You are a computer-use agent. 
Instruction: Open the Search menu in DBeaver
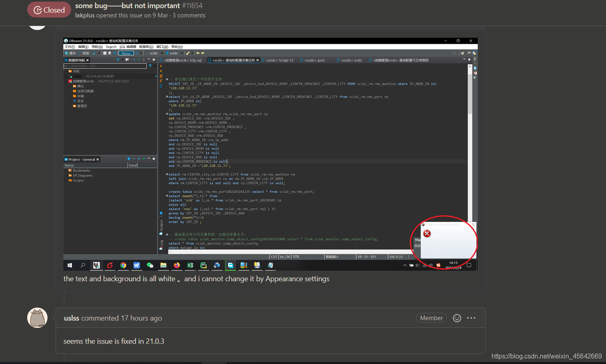pyautogui.click(x=111, y=47)
